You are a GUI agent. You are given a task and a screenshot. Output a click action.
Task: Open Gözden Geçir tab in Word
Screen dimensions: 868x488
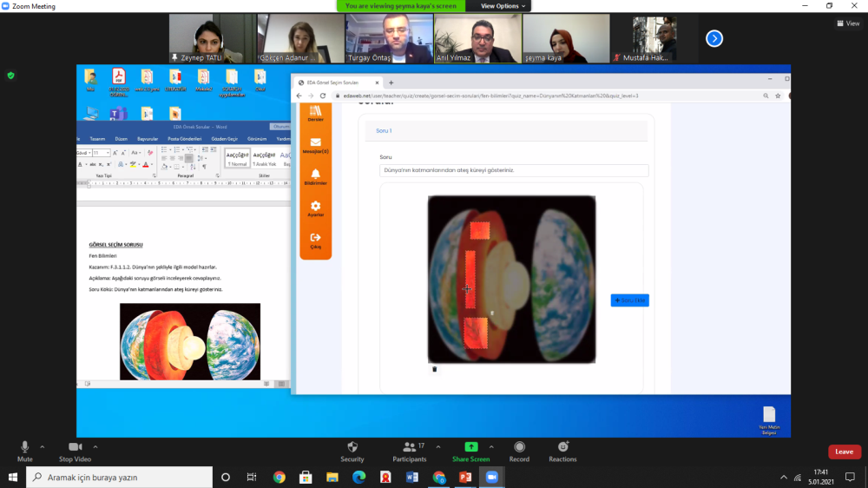point(224,139)
